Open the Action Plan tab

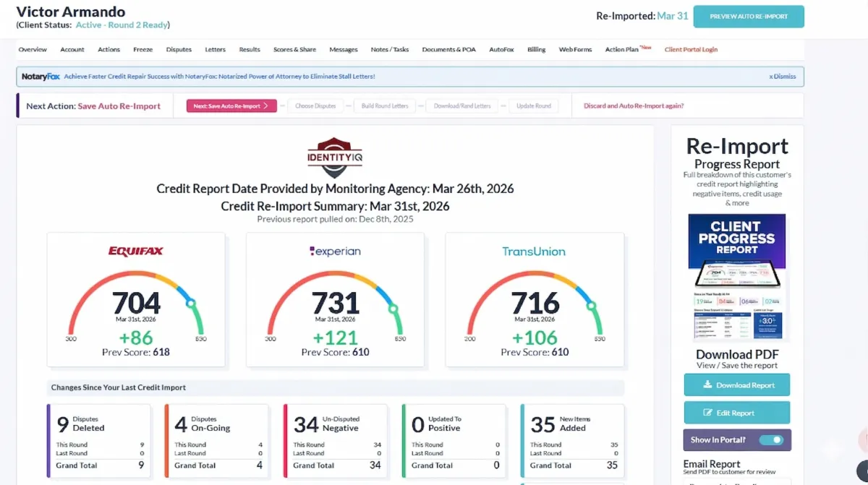pyautogui.click(x=622, y=50)
